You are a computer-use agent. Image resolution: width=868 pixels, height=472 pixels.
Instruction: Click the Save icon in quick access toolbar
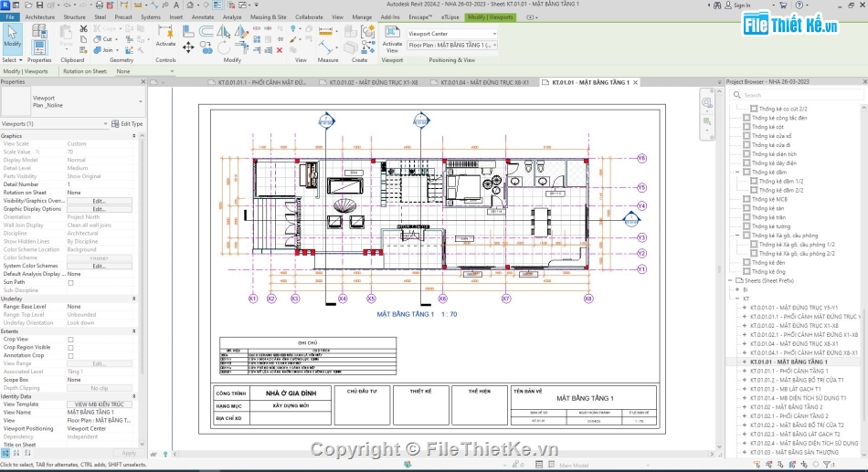pyautogui.click(x=39, y=5)
